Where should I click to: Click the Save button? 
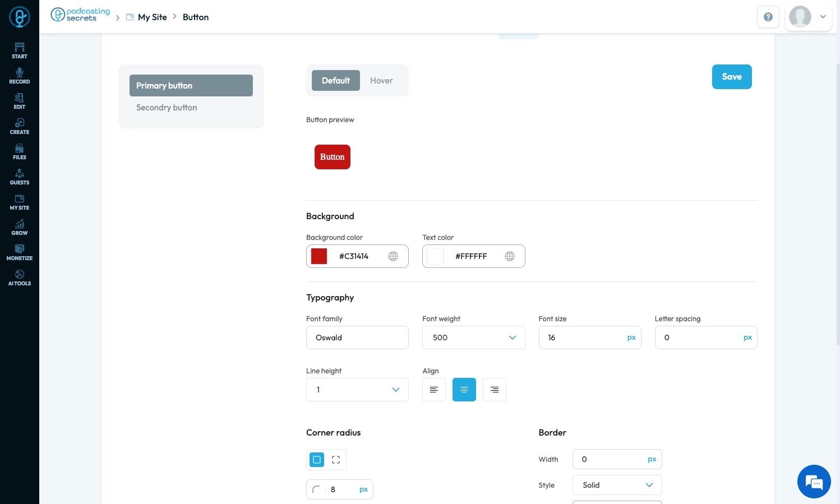click(x=732, y=77)
